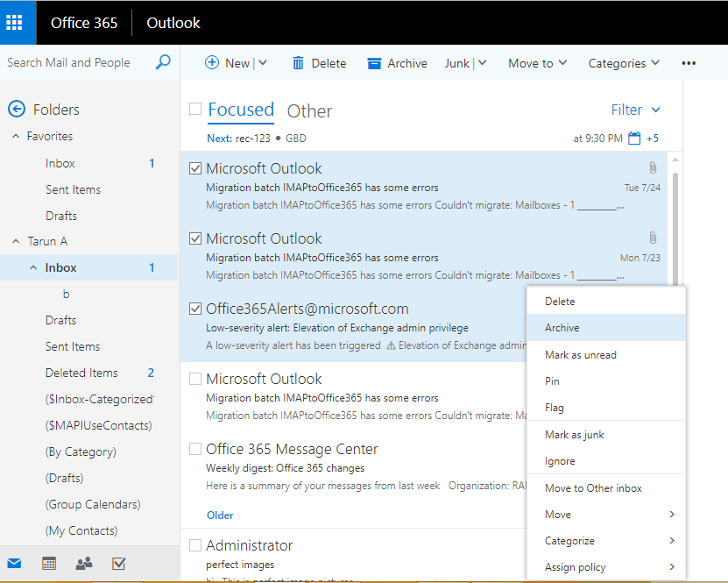728x583 pixels.
Task: Uncheck the Office365Alerts@microsoft.com message
Action: coord(194,309)
